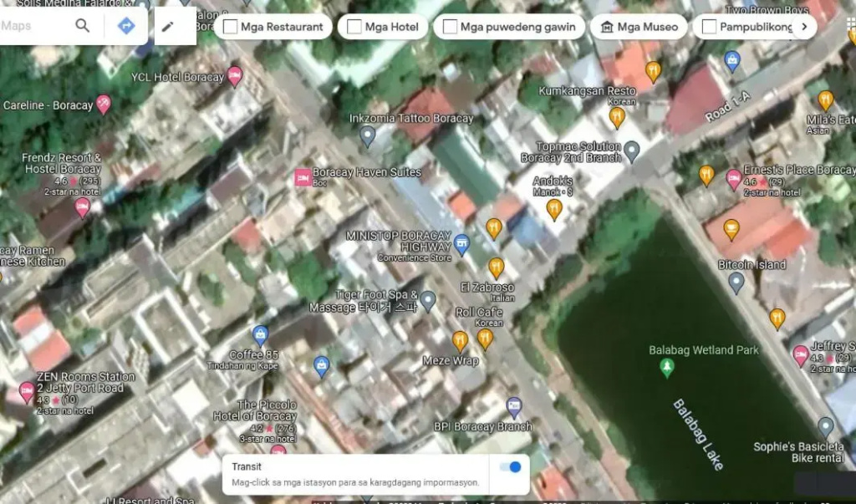Toggle the Transit layer switch
Screen dimensions: 856x504
[x=511, y=467]
